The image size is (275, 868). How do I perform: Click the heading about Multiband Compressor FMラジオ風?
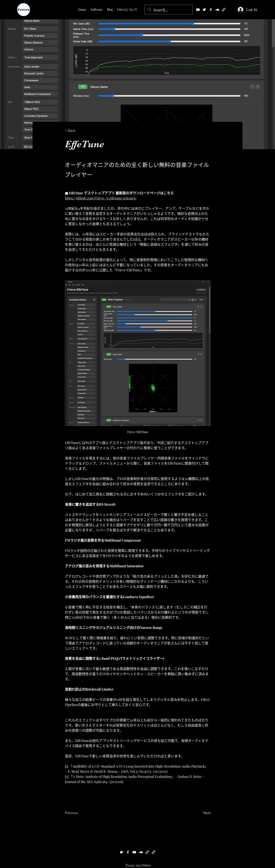103,541
